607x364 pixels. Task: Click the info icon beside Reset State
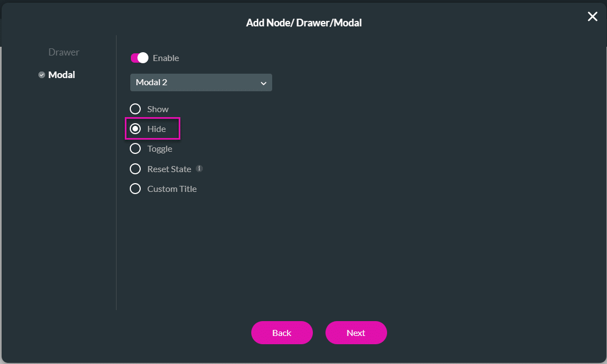(x=198, y=168)
